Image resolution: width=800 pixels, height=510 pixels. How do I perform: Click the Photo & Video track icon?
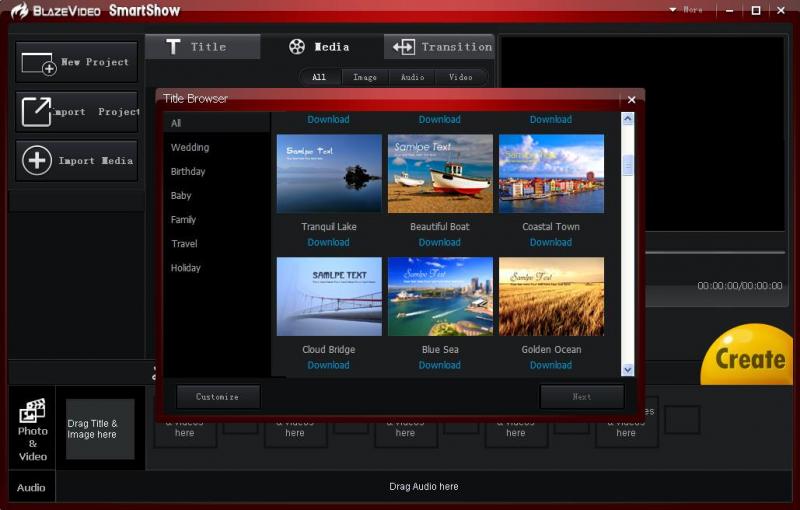(x=32, y=411)
